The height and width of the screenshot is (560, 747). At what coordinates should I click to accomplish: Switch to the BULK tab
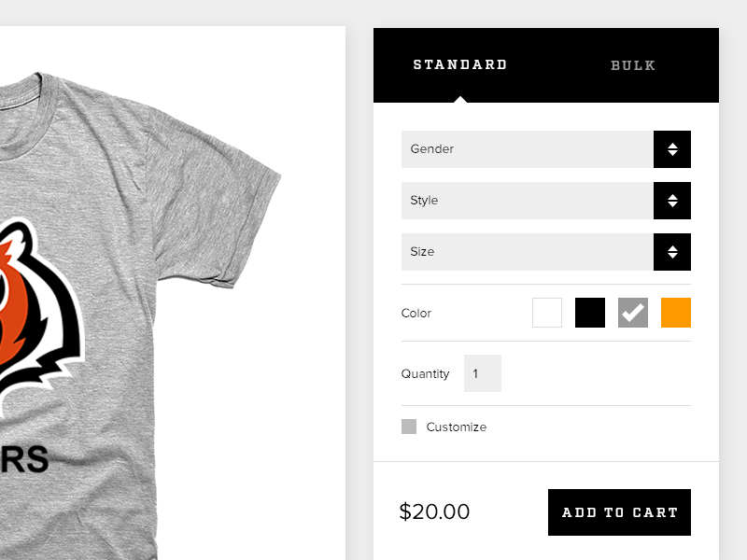633,64
